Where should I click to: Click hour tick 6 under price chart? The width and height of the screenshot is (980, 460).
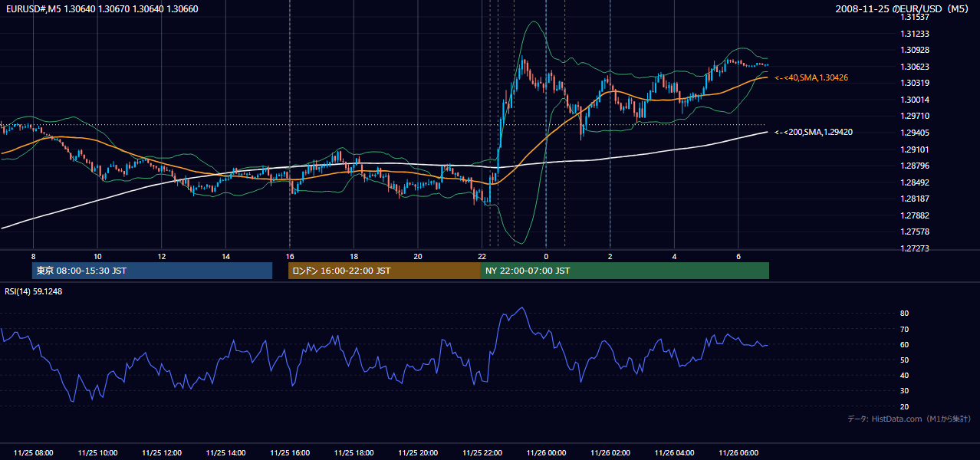coord(738,256)
